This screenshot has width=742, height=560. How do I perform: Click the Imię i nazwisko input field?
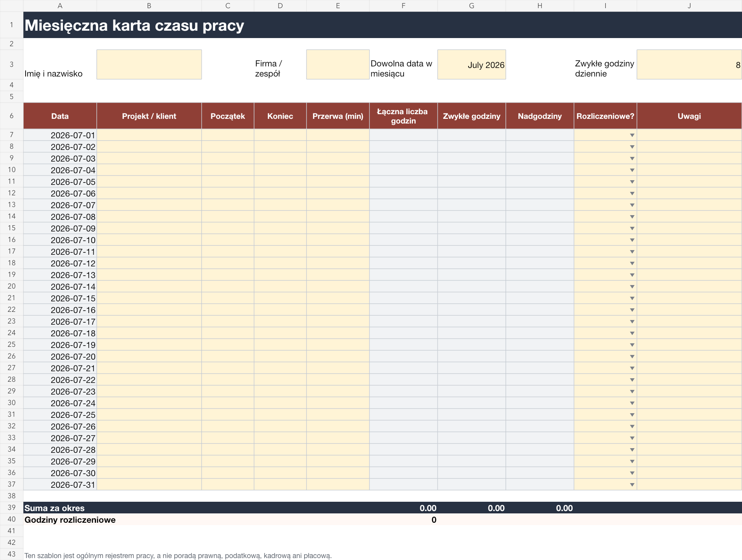click(x=149, y=64)
